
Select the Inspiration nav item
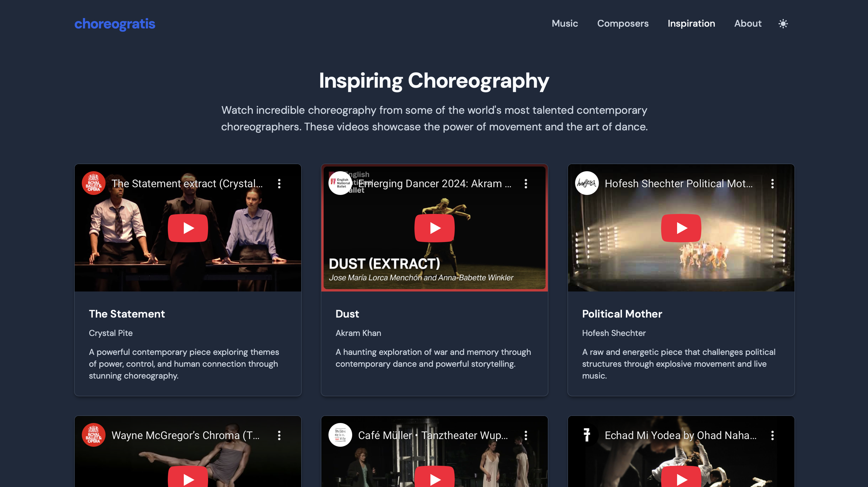point(691,23)
